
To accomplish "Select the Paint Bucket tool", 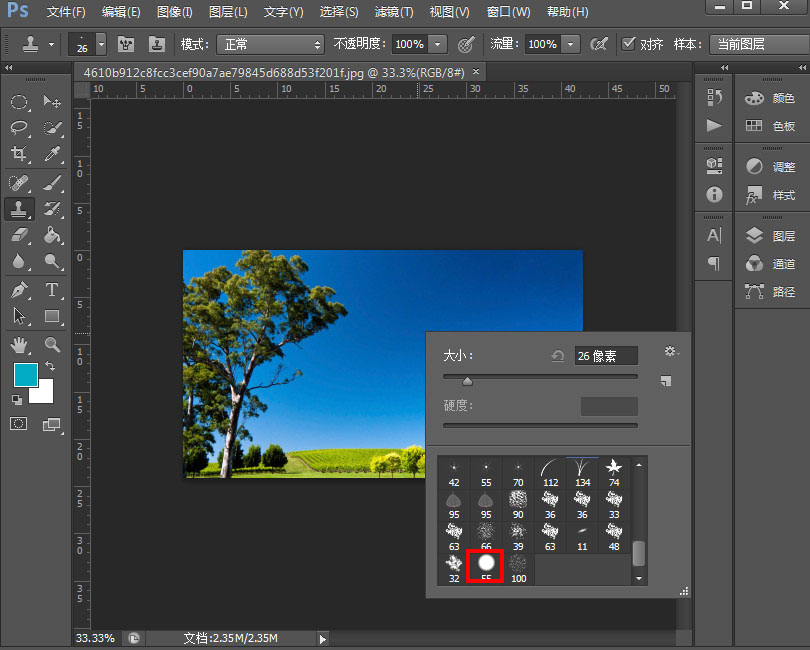I will (x=52, y=235).
